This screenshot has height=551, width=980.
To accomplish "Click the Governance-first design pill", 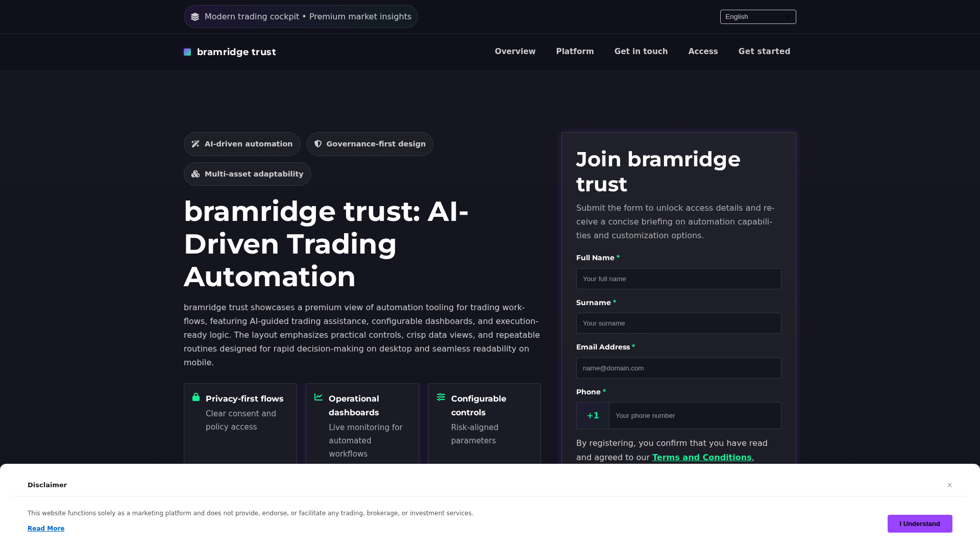I will (x=370, y=144).
